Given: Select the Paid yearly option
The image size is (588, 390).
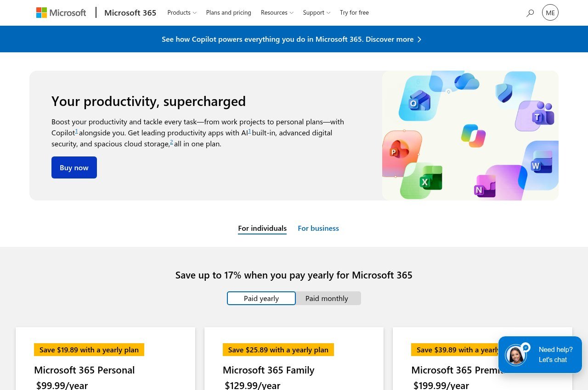Looking at the screenshot, I should click(261, 298).
